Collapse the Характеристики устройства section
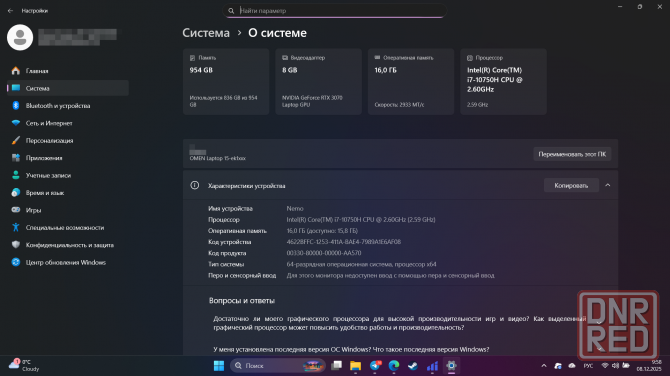 [608, 185]
